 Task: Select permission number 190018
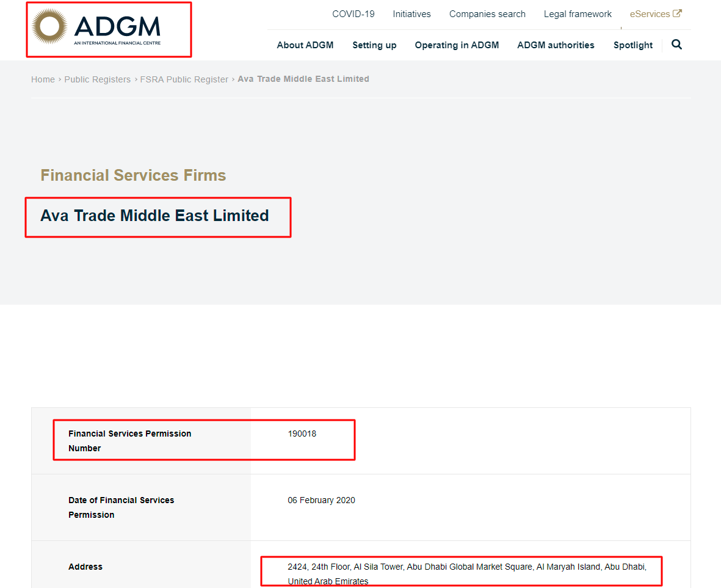302,434
